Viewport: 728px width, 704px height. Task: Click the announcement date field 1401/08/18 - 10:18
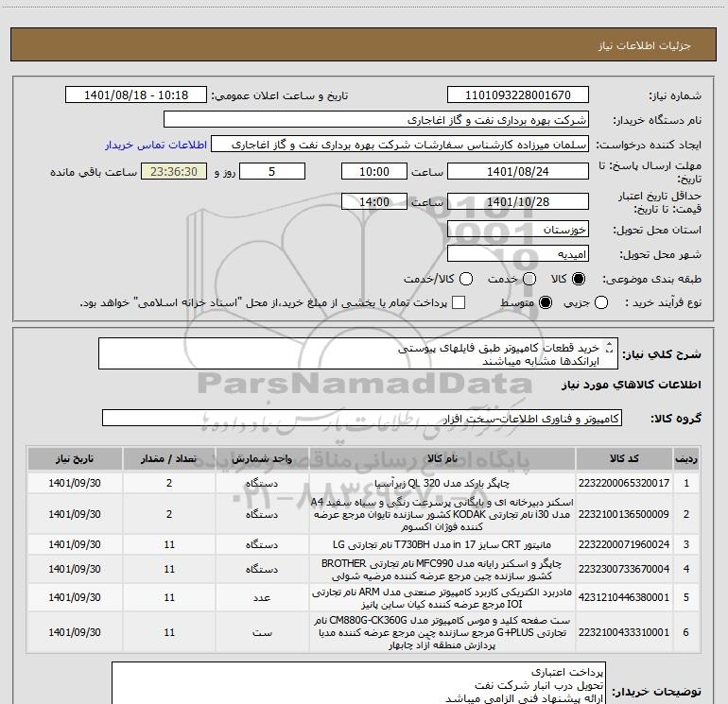tap(136, 95)
